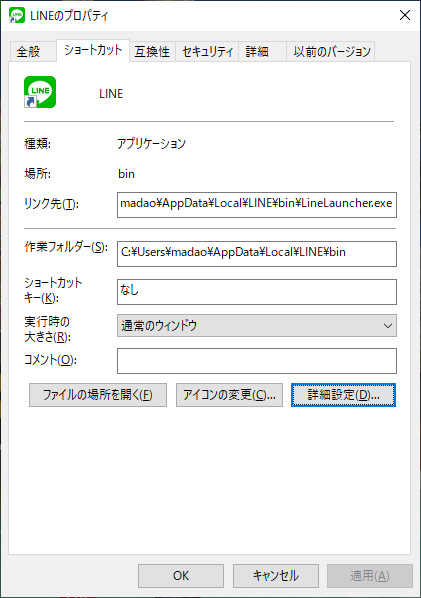Viewport: 421px width, 598px height.
Task: Close the LINE properties dialog
Action: click(405, 15)
